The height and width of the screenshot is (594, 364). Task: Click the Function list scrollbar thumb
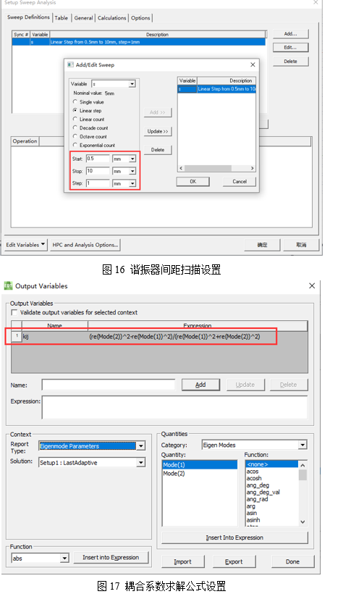pyautogui.click(x=302, y=474)
